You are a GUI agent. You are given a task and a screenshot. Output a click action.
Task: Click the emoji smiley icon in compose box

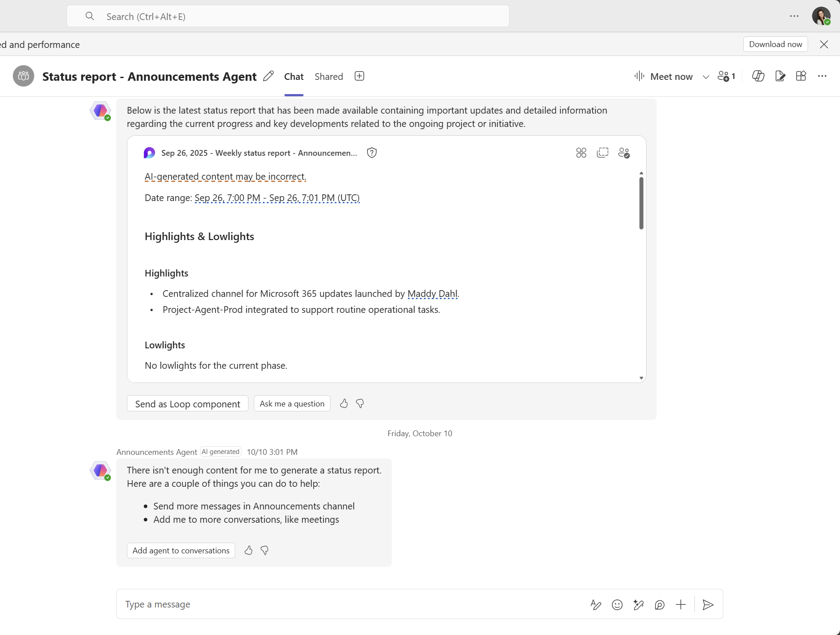coord(617,605)
